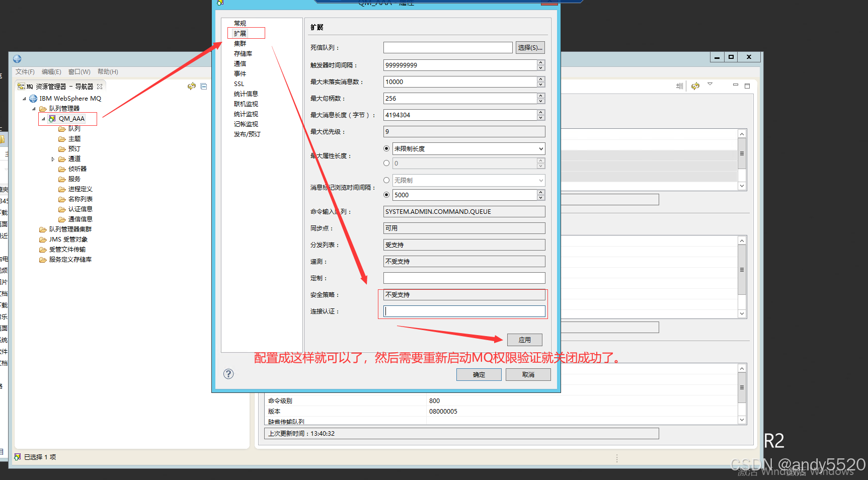
Task: Click the JMS 受管对象 folder icon
Action: point(43,239)
